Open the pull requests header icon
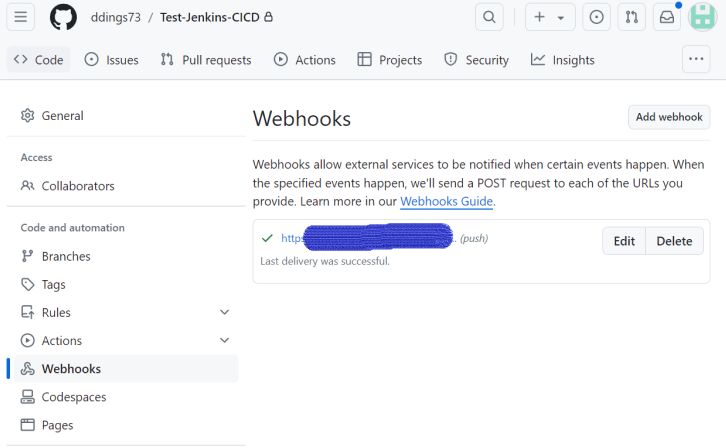The image size is (726, 448). pyautogui.click(x=632, y=18)
